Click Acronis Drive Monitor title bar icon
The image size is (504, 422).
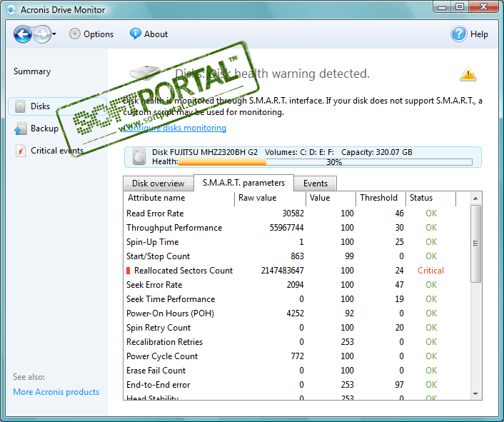(x=11, y=10)
